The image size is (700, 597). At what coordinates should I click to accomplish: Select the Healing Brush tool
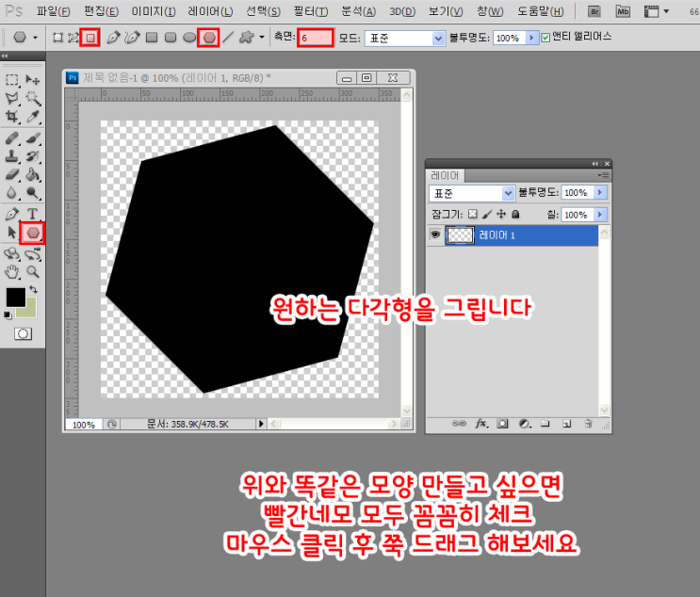point(11,138)
